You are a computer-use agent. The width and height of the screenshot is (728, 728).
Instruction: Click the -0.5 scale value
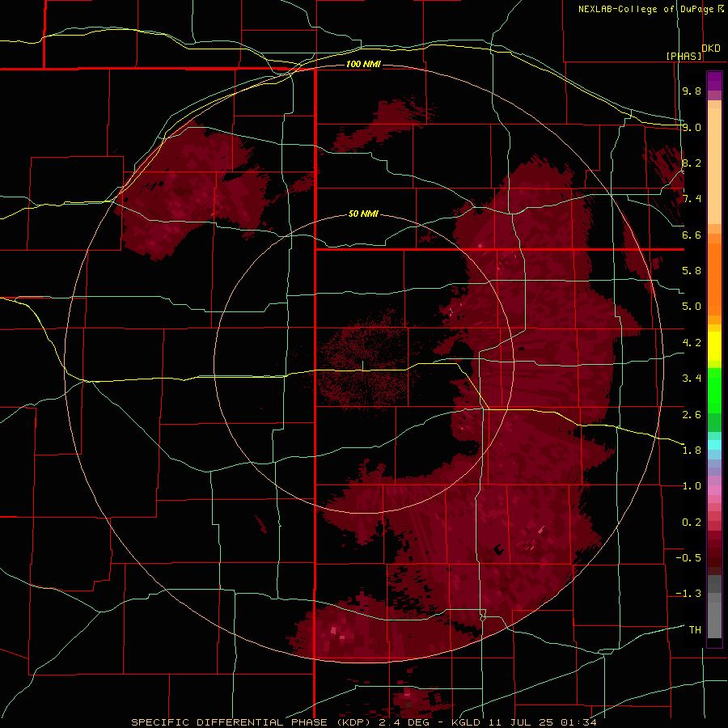688,558
